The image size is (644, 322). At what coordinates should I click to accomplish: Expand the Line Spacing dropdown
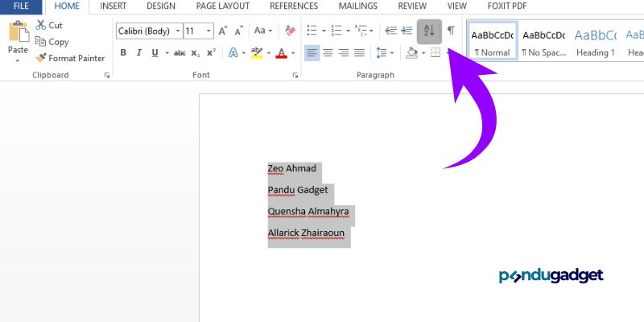pyautogui.click(x=385, y=53)
